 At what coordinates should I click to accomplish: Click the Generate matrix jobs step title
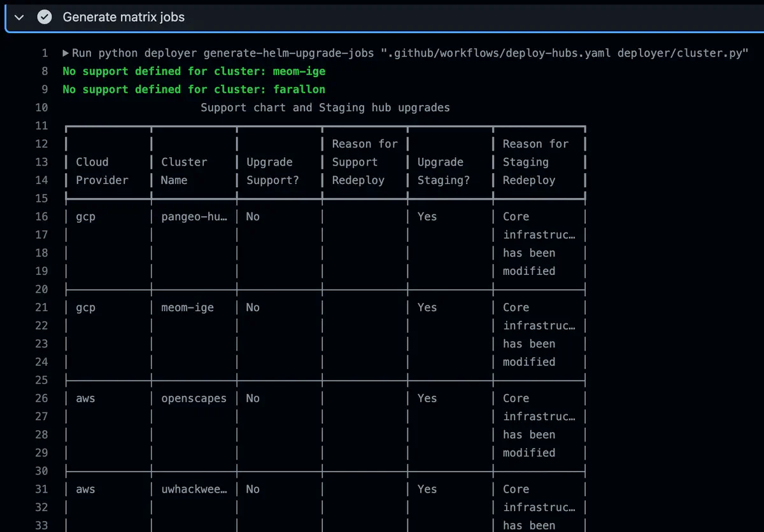[124, 17]
